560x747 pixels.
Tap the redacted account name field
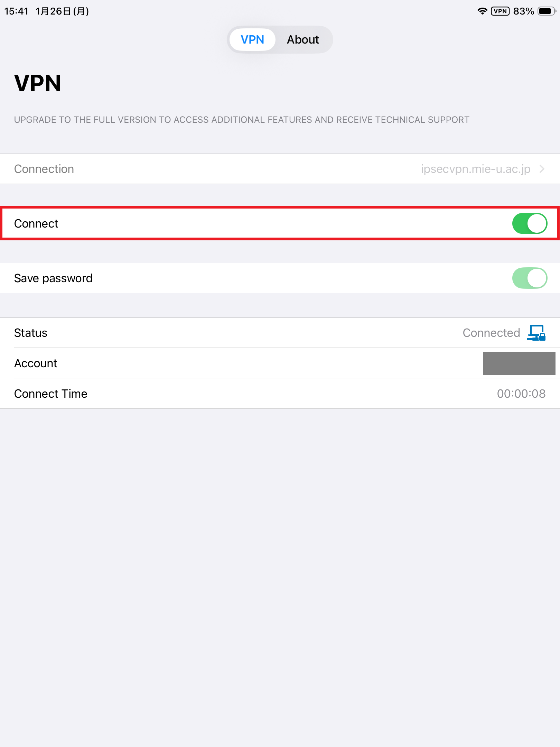point(519,363)
